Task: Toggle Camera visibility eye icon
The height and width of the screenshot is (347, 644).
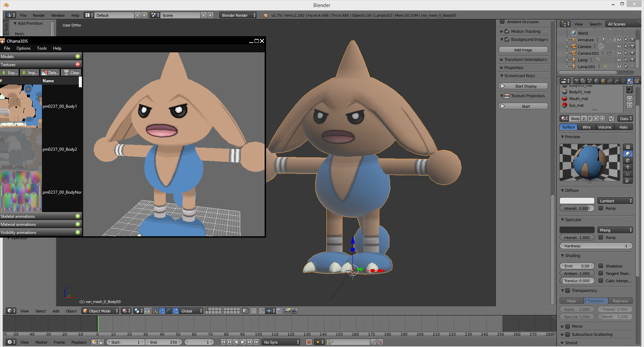Action: click(x=619, y=46)
